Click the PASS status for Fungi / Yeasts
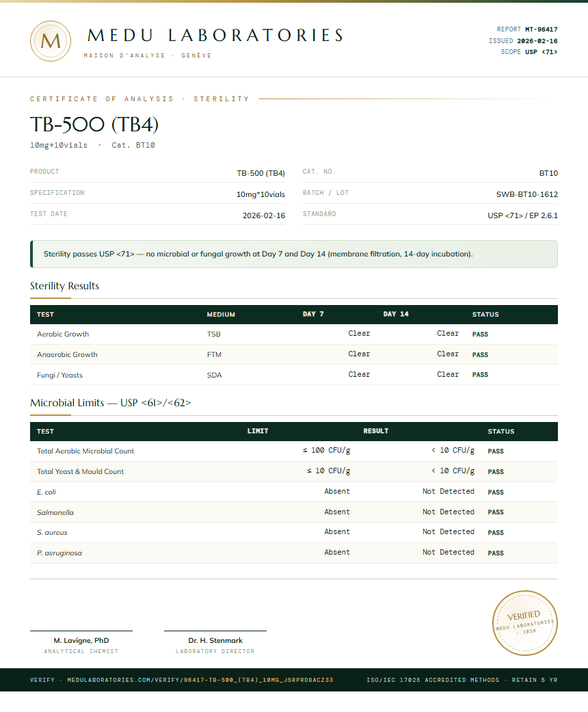The width and height of the screenshot is (588, 712). coord(480,375)
